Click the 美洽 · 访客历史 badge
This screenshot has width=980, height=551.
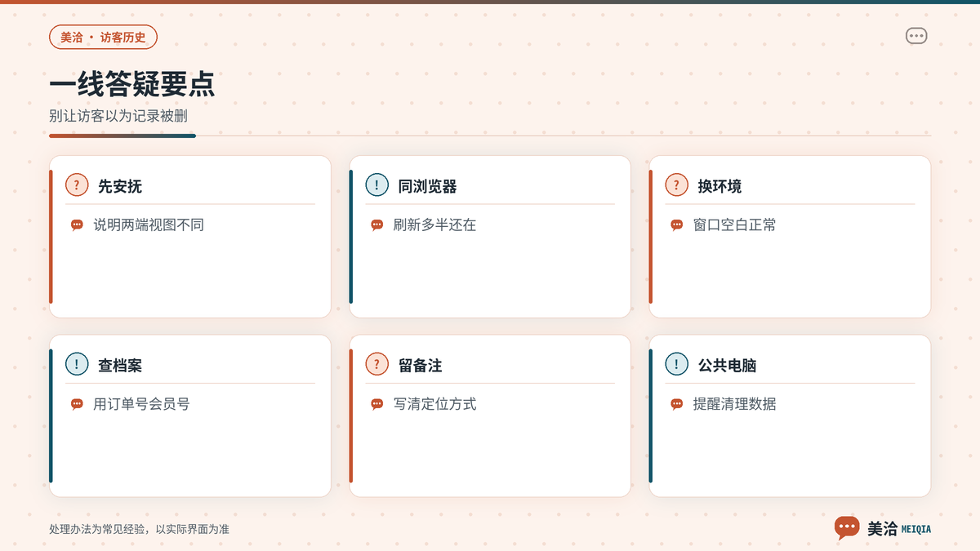(103, 37)
